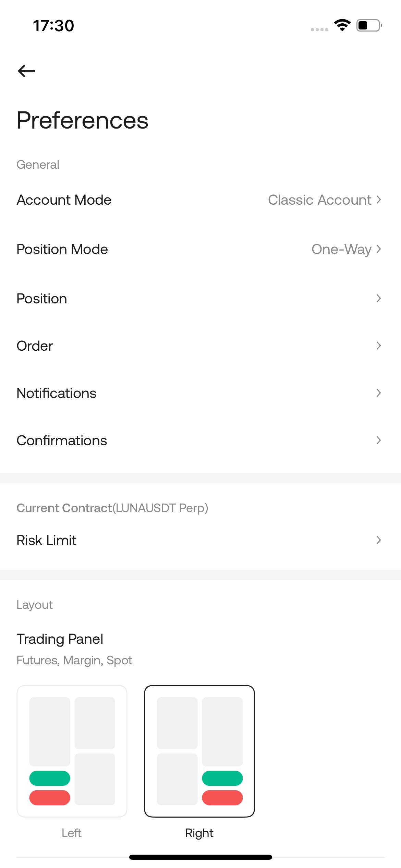This screenshot has height=868, width=401.
Task: Click the chevron next to One-Way
Action: point(379,249)
